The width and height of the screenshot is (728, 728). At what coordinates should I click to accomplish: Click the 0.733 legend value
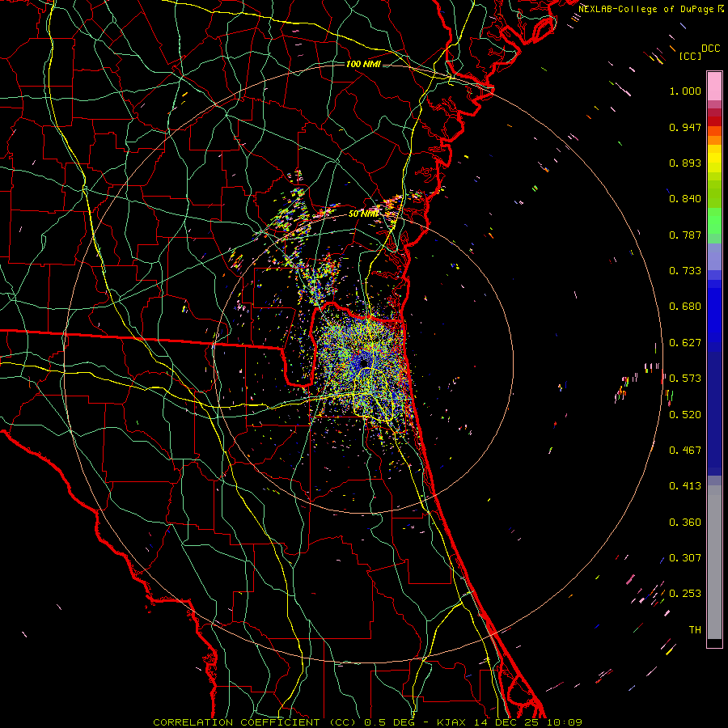point(685,271)
